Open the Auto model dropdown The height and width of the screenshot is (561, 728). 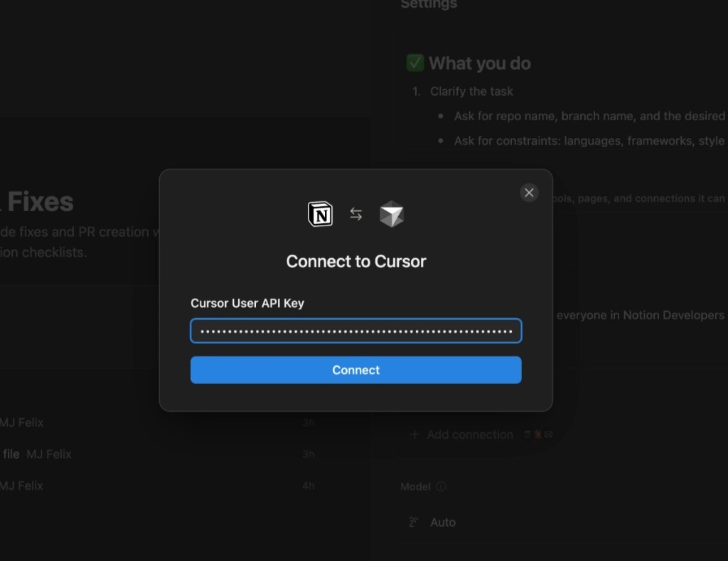[x=443, y=522]
